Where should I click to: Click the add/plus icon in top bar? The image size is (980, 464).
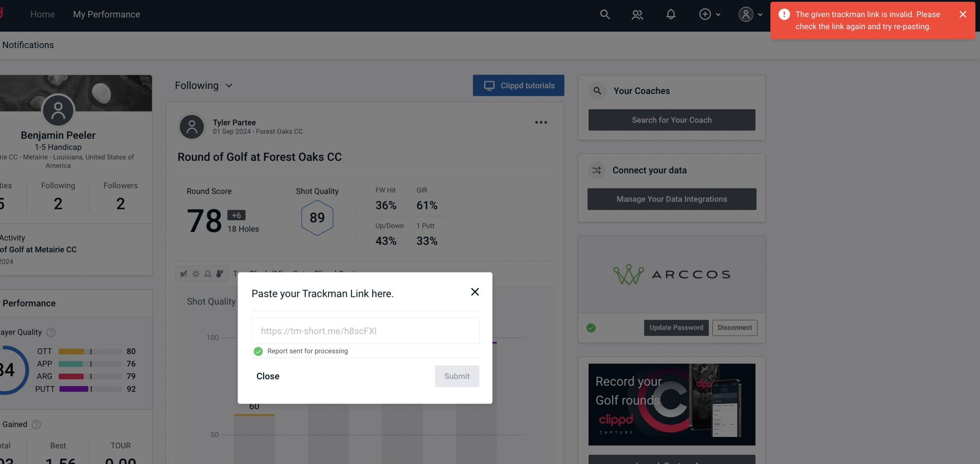pos(705,14)
